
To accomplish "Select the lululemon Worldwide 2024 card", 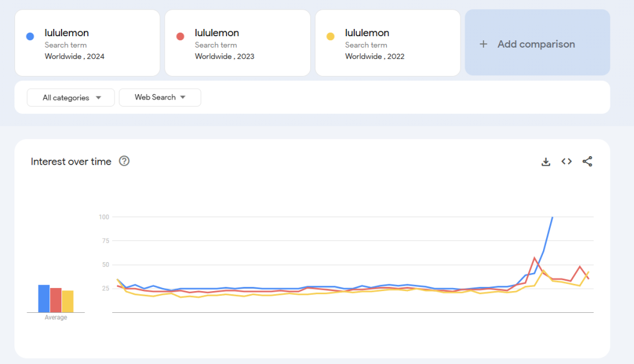I will [87, 43].
